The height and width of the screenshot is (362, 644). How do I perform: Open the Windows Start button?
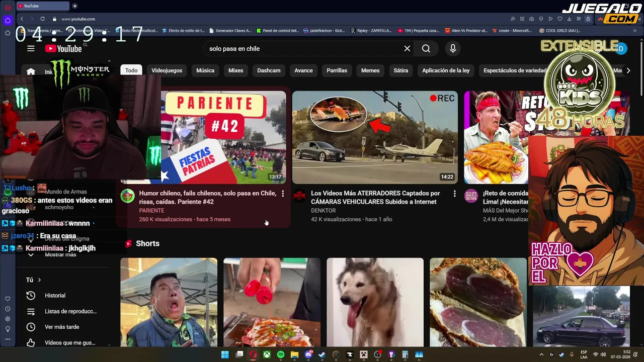(225, 354)
